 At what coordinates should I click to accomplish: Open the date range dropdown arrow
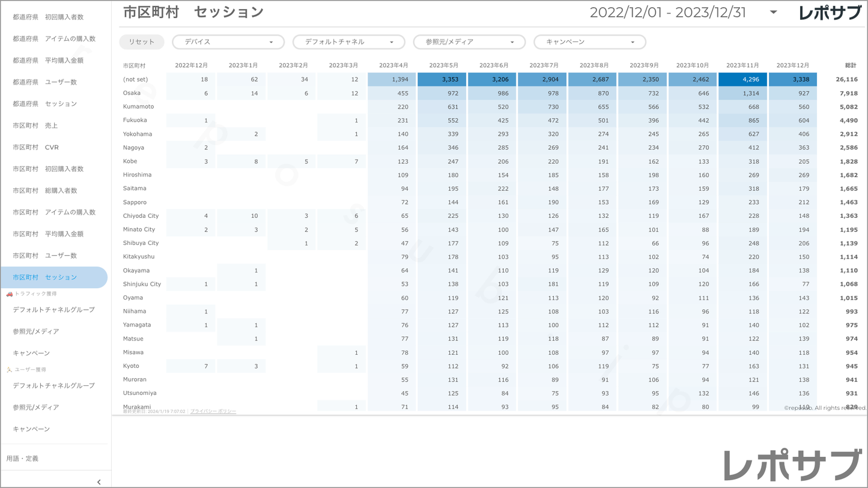tap(773, 13)
